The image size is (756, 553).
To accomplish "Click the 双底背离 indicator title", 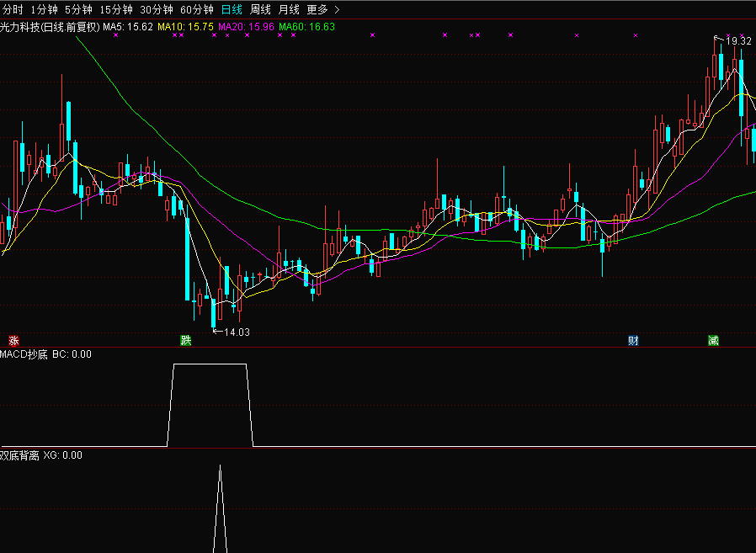I will pos(19,455).
